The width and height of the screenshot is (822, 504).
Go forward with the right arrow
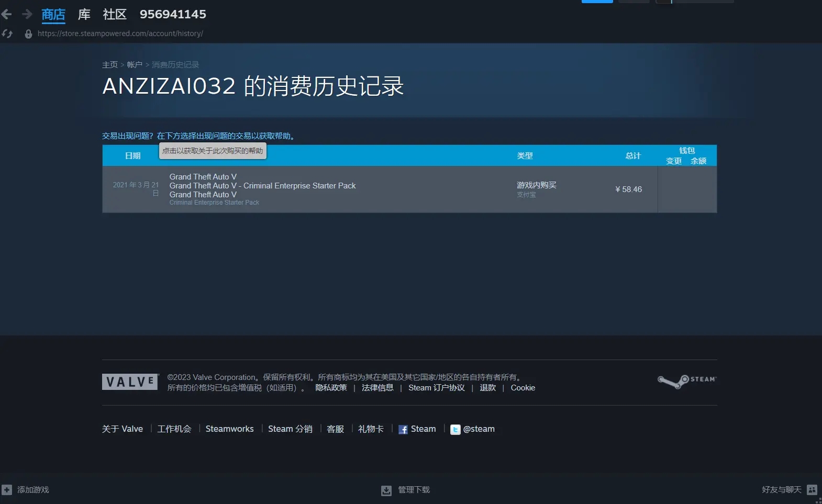coord(27,14)
